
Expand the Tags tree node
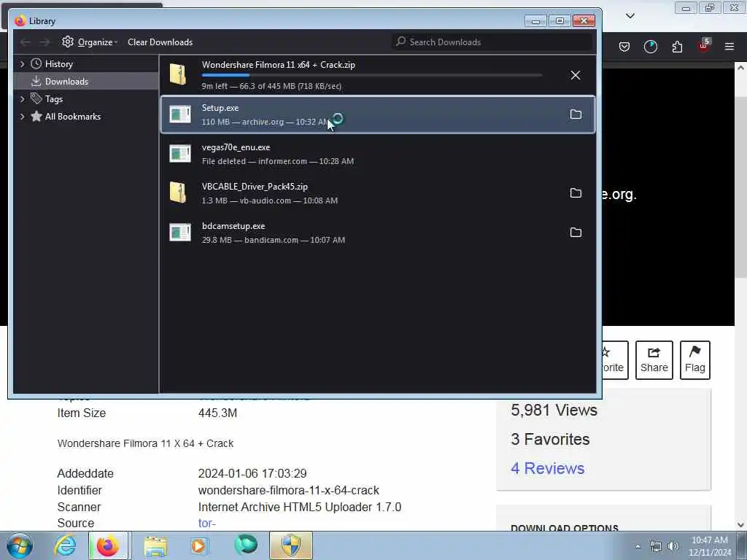pyautogui.click(x=22, y=99)
